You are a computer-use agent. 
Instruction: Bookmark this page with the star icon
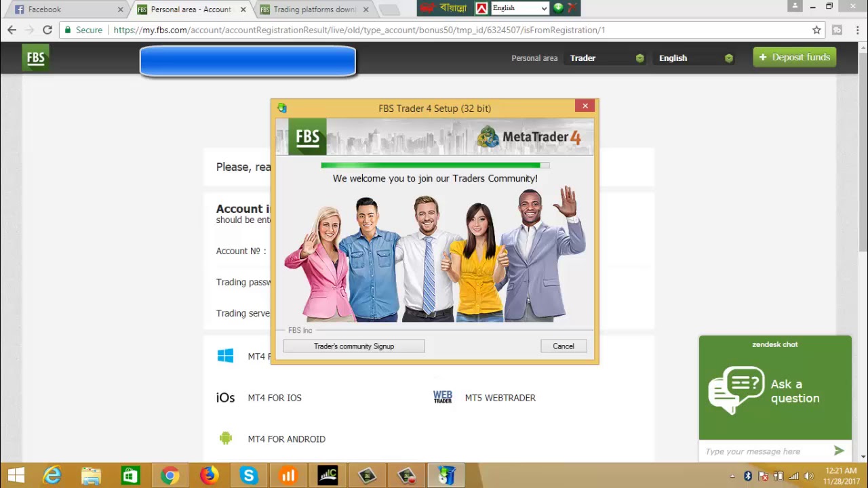click(x=816, y=30)
